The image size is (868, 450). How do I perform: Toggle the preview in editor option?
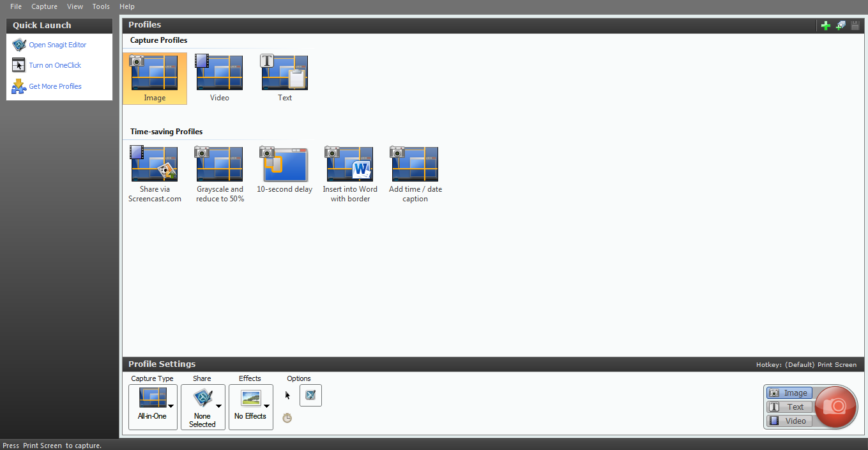310,395
